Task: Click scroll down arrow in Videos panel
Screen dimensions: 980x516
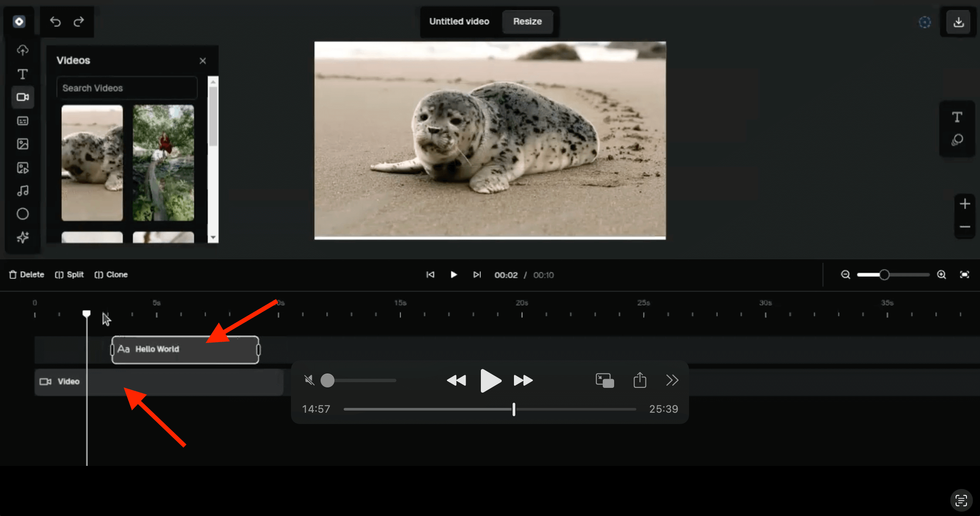Action: (213, 238)
